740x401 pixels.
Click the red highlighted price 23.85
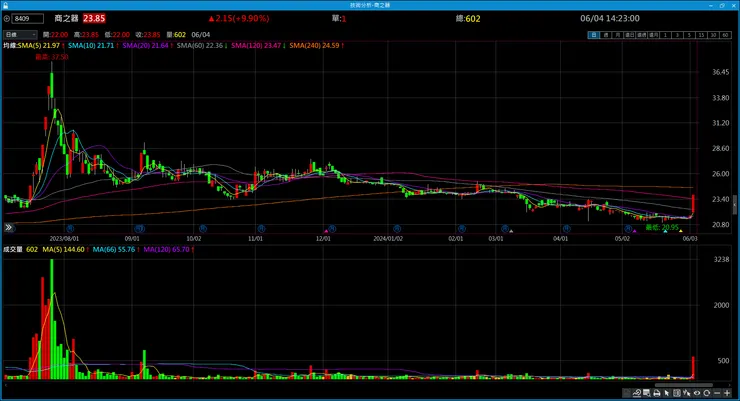click(x=94, y=18)
